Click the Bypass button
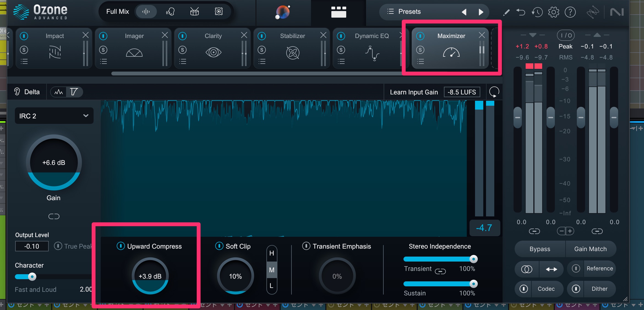The image size is (644, 310). [x=539, y=249]
